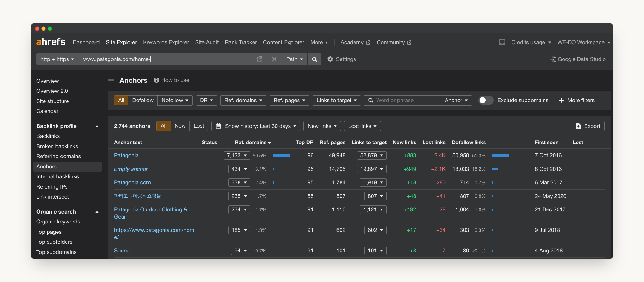Clear the URL field with X icon
Image resolution: width=644 pixels, height=282 pixels.
[x=274, y=59]
